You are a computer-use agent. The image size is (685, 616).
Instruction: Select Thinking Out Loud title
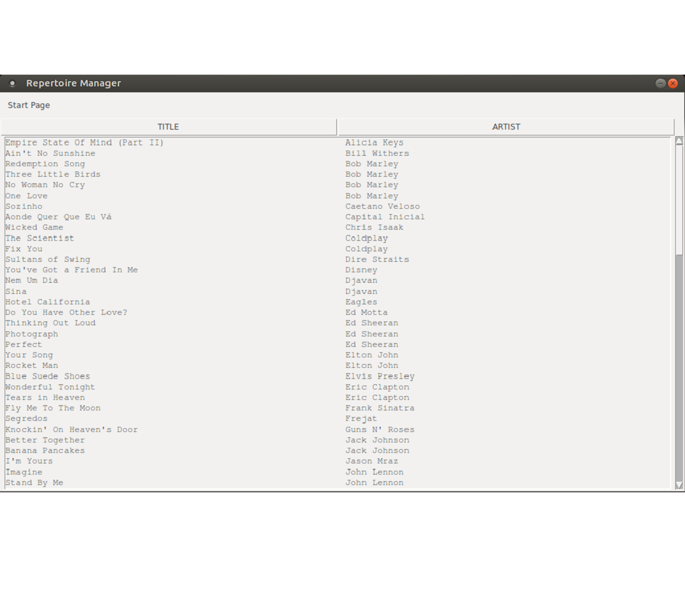point(50,323)
